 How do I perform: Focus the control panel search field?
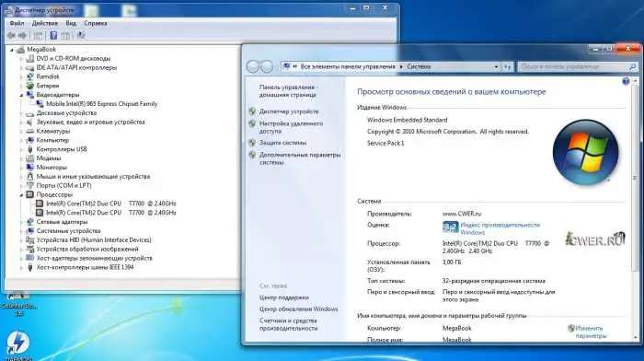point(578,66)
